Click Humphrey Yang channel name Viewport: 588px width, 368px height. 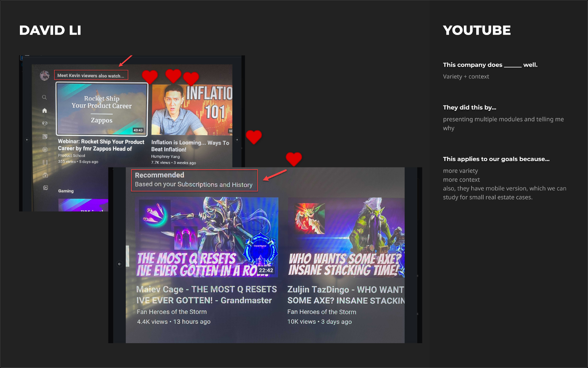(x=165, y=156)
